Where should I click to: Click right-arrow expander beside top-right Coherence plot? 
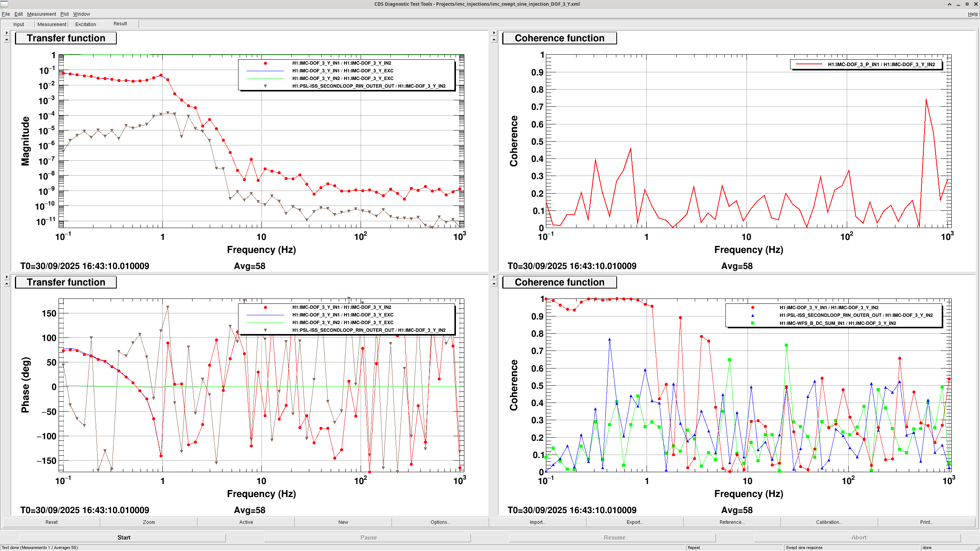[x=494, y=33]
